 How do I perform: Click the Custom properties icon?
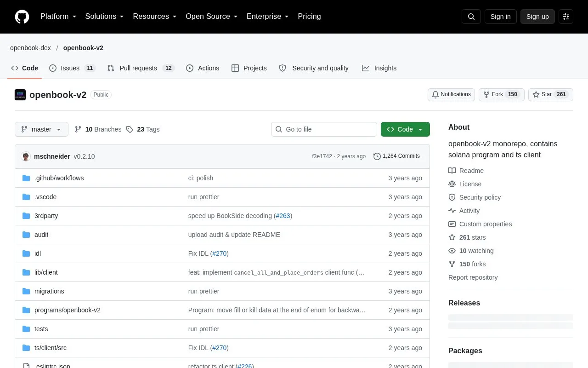pos(452,224)
